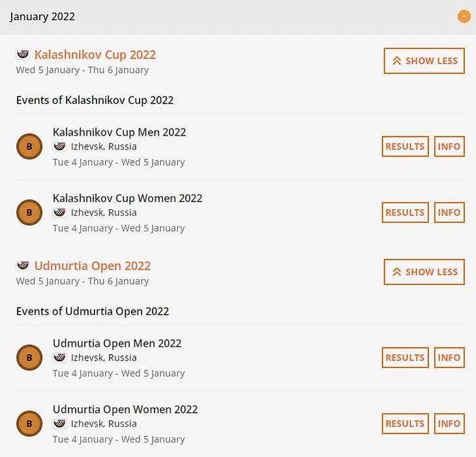The image size is (476, 457).
Task: Collapse Udmurtia Open 2022 with Show Less
Action: tap(424, 272)
